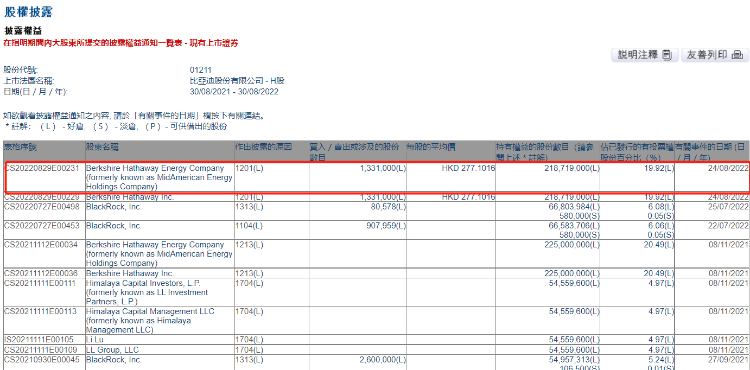Open the 說明注釋 explanatory notes button

coord(645,55)
